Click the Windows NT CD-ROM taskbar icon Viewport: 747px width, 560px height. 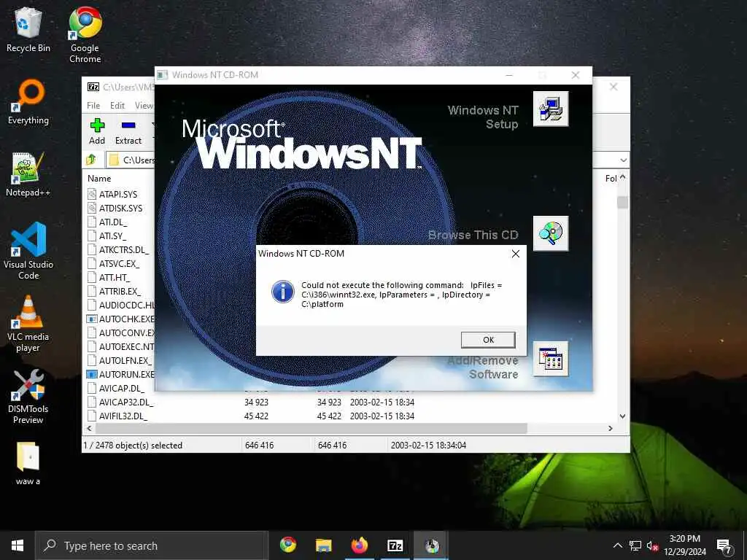431,545
